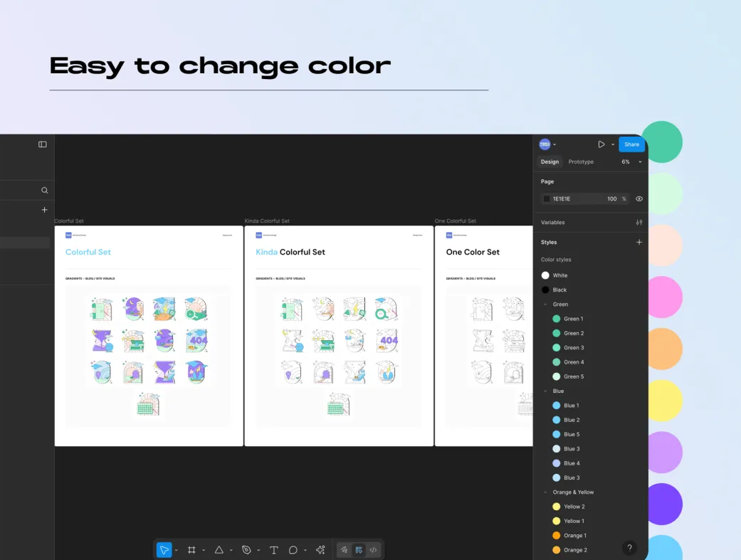This screenshot has width=741, height=560.
Task: Select the Green 1 color style
Action: (x=573, y=319)
